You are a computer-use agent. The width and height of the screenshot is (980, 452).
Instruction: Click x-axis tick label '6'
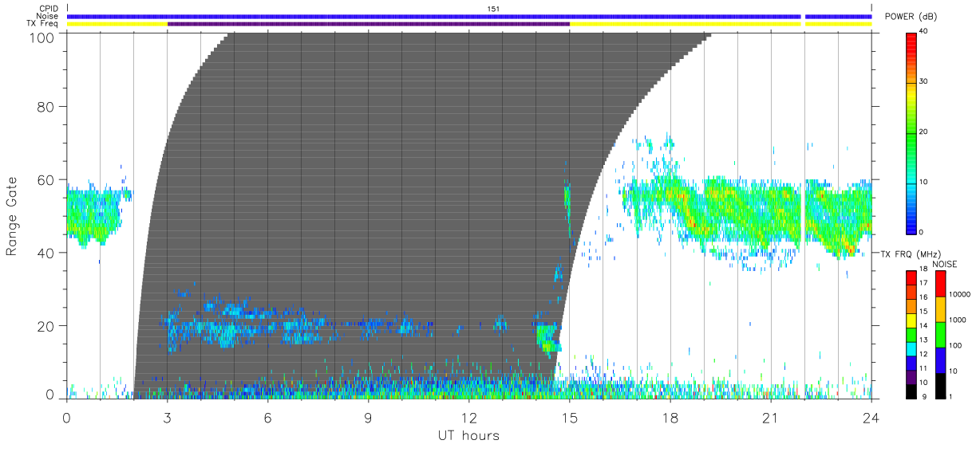(x=267, y=417)
